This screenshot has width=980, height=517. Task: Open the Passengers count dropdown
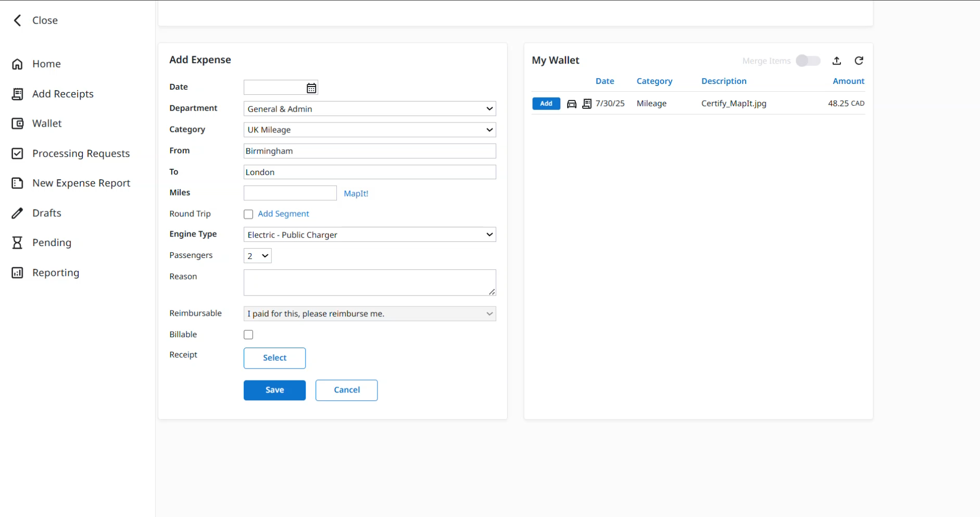click(257, 256)
